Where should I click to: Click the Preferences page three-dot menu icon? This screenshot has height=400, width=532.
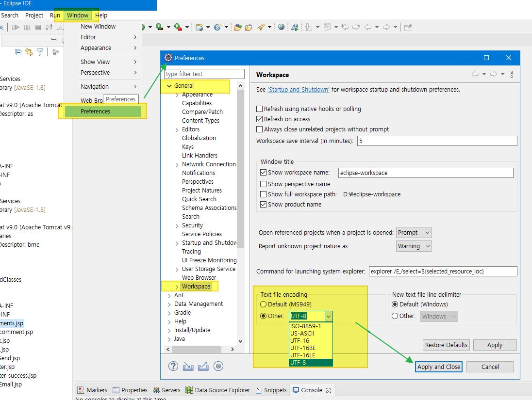(512, 74)
